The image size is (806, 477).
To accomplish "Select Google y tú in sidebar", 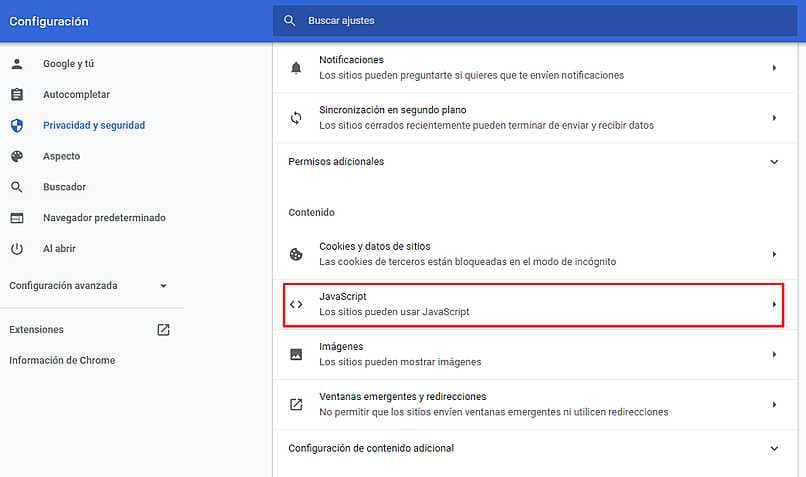I will point(68,64).
